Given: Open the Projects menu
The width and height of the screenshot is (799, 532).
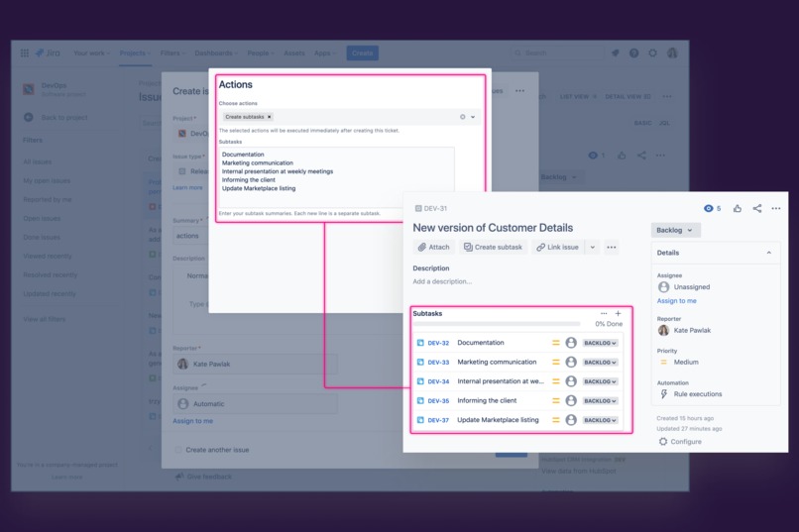Looking at the screenshot, I should 135,53.
